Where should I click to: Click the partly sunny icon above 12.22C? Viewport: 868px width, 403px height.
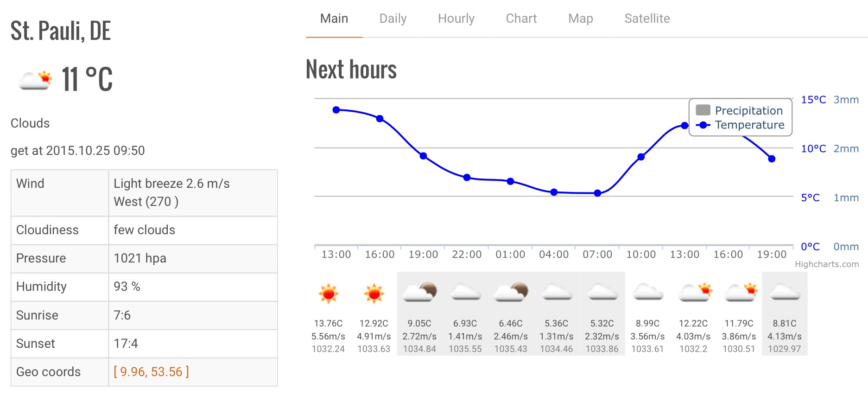point(694,292)
